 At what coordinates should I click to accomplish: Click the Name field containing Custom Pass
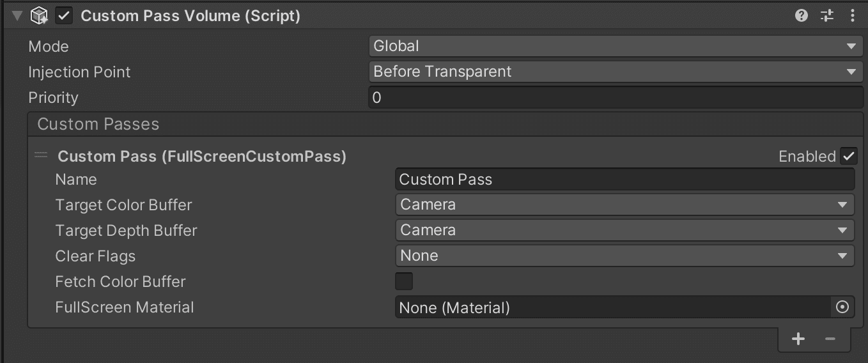point(624,180)
